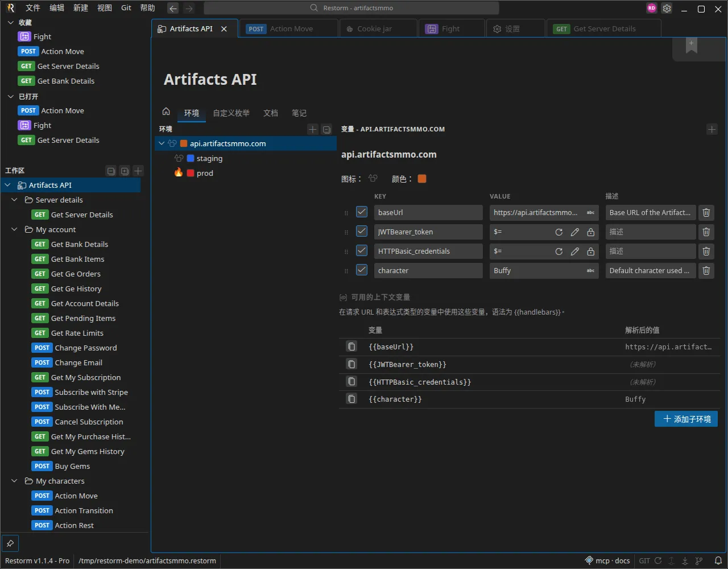Delete the HTTPBasic_credentials variable row
The height and width of the screenshot is (569, 728).
pos(706,251)
